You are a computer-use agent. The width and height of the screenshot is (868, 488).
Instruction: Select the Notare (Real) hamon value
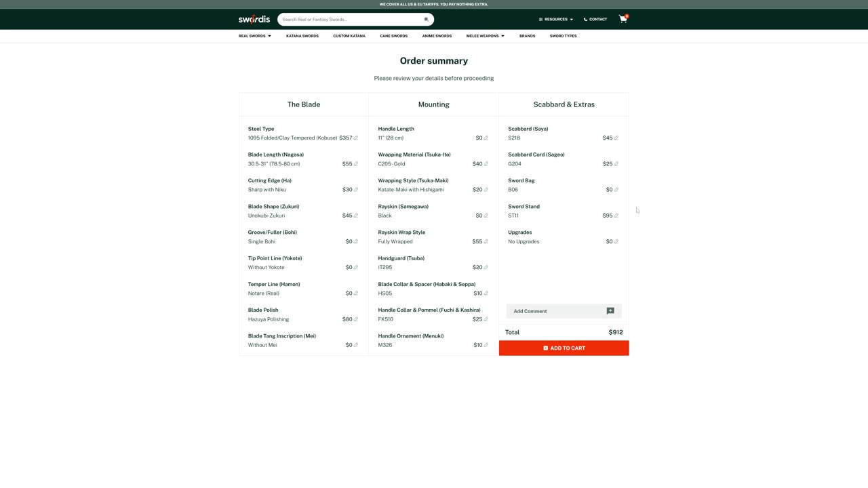pos(264,293)
